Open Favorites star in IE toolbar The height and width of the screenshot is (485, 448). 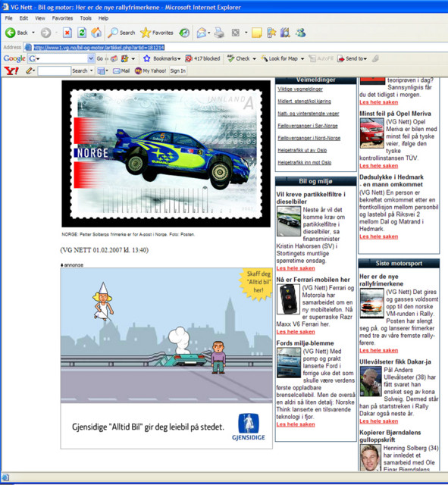pos(157,33)
